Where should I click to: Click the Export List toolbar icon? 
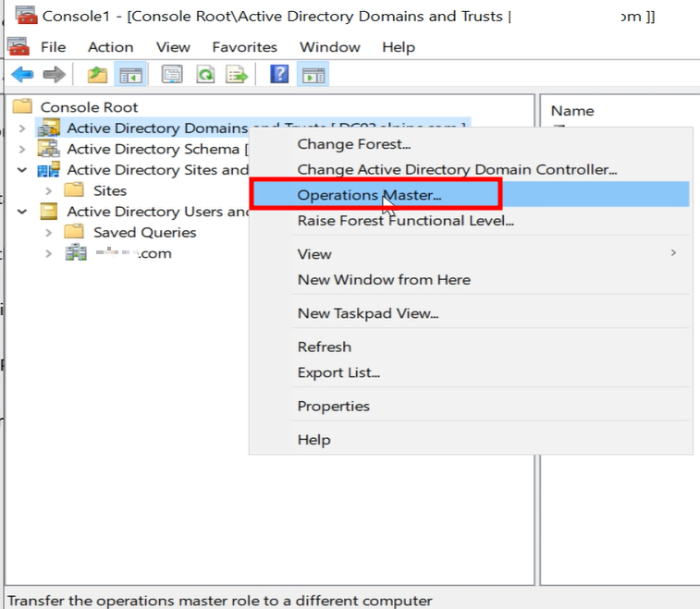[237, 75]
